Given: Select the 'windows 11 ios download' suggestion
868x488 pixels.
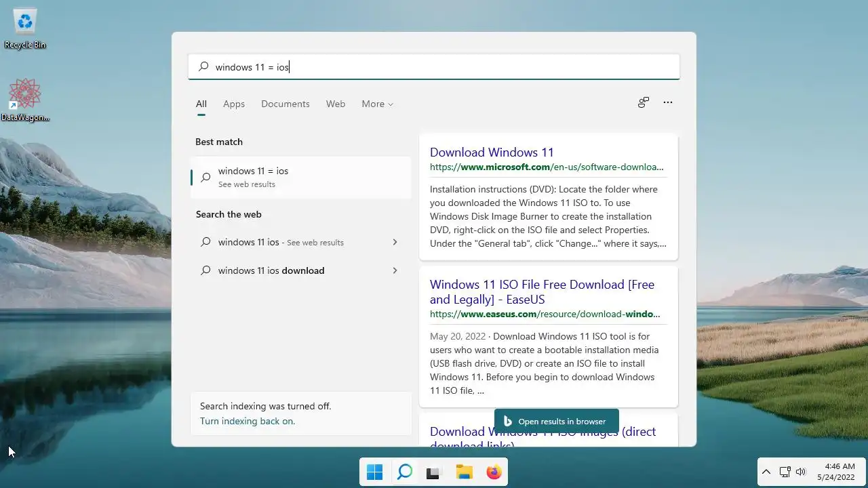Looking at the screenshot, I should [x=300, y=270].
